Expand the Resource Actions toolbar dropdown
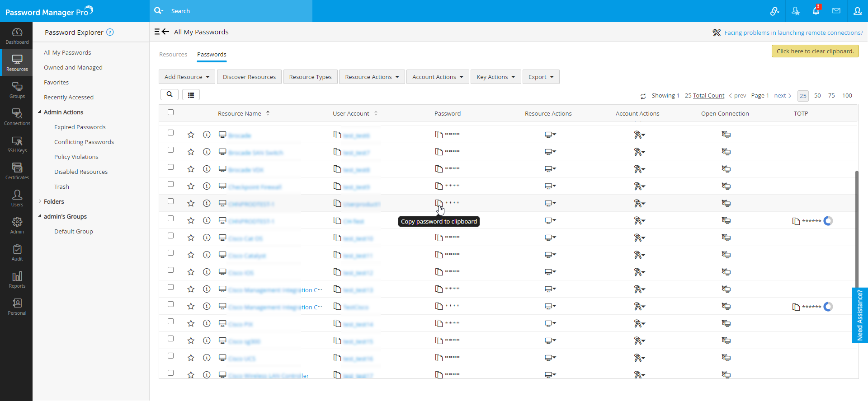 click(x=372, y=77)
